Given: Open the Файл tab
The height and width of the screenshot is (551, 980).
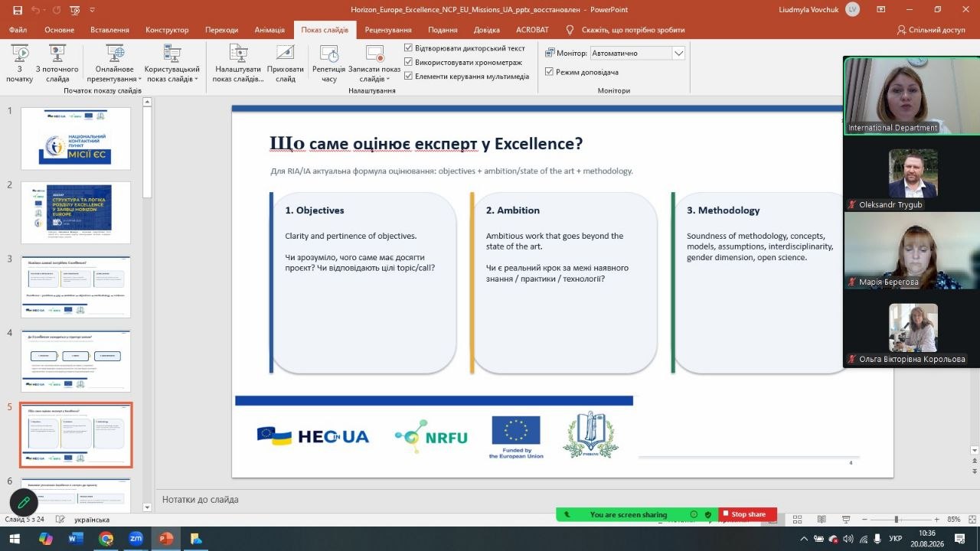Looking at the screenshot, I should pyautogui.click(x=18, y=30).
